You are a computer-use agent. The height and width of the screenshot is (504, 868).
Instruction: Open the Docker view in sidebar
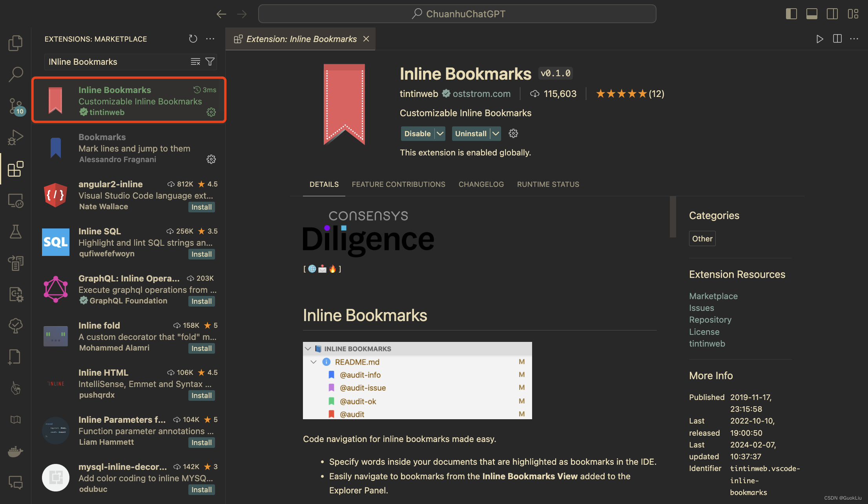[15, 451]
